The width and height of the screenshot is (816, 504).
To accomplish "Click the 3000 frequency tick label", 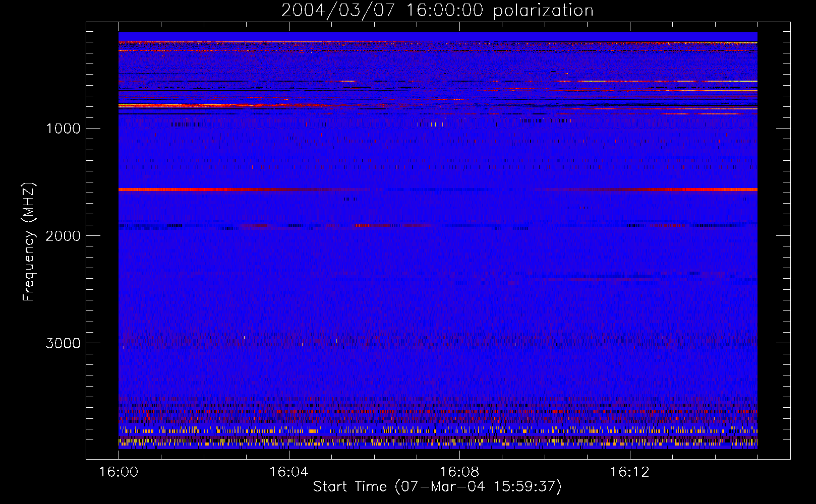I will [63, 343].
